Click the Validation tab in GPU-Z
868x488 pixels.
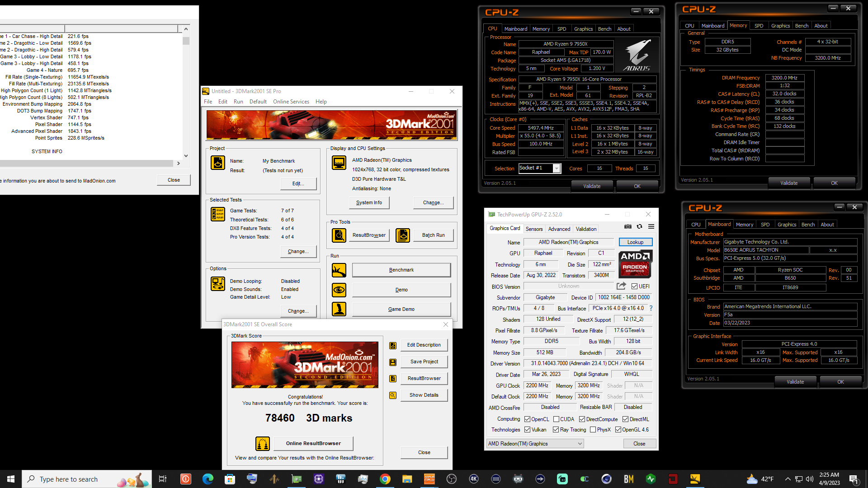point(586,229)
